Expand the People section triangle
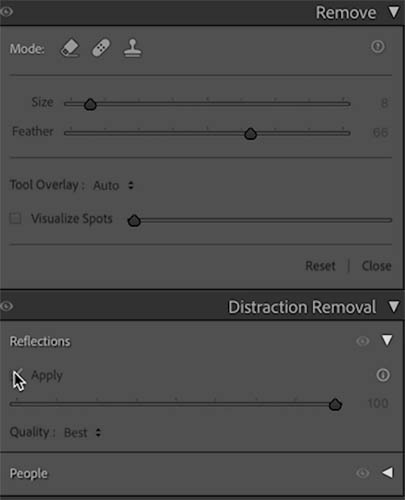This screenshot has width=405, height=500. click(387, 472)
